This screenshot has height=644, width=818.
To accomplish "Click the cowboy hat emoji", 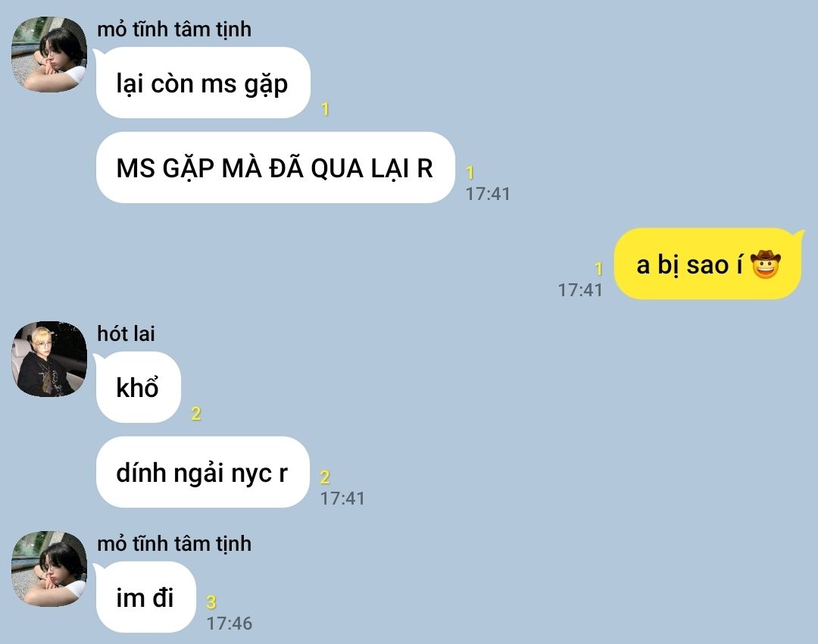I will pyautogui.click(x=765, y=264).
